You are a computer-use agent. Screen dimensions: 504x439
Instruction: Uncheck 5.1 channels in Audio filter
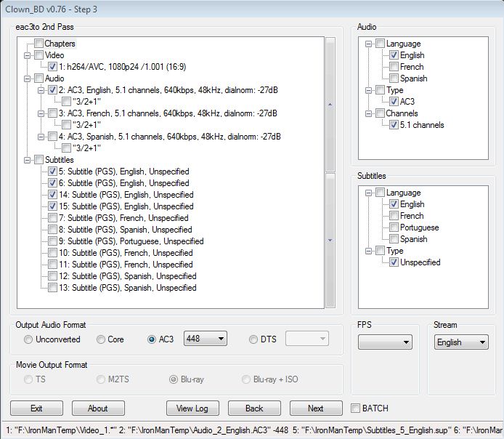click(394, 125)
